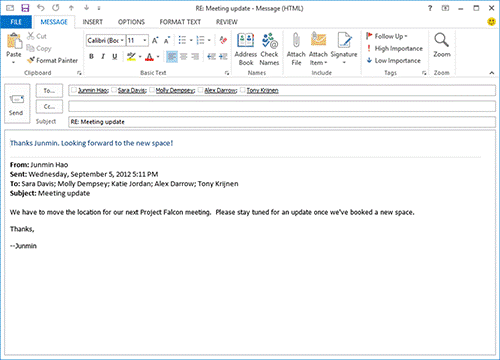This screenshot has width=500, height=360.
Task: Launch the Basic Text dialog launcher
Action: tap(227, 73)
